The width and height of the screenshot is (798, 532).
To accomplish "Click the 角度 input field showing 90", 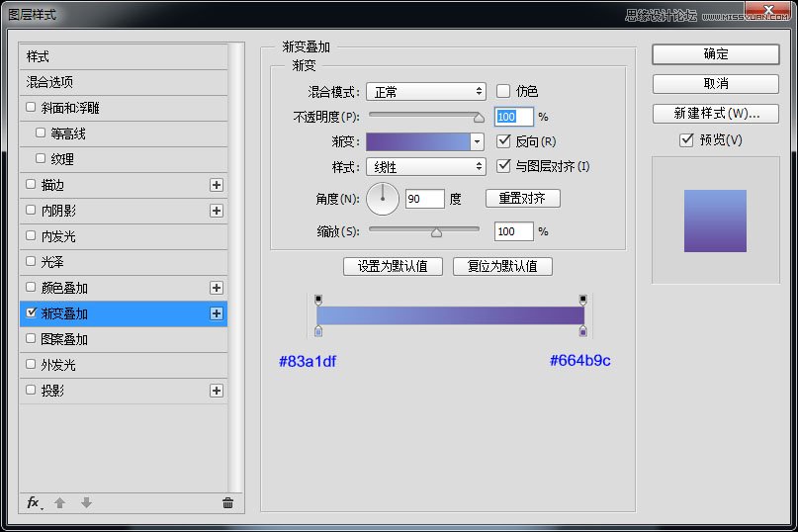I will 425,199.
